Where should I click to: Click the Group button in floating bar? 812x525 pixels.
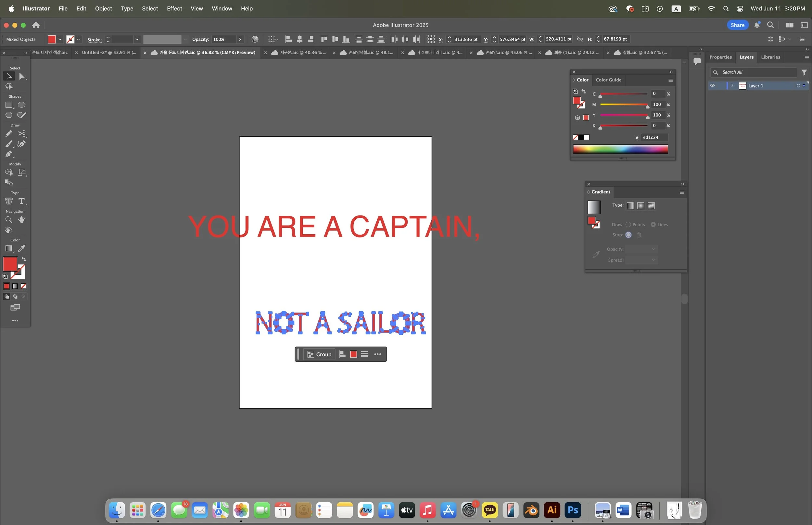point(319,354)
